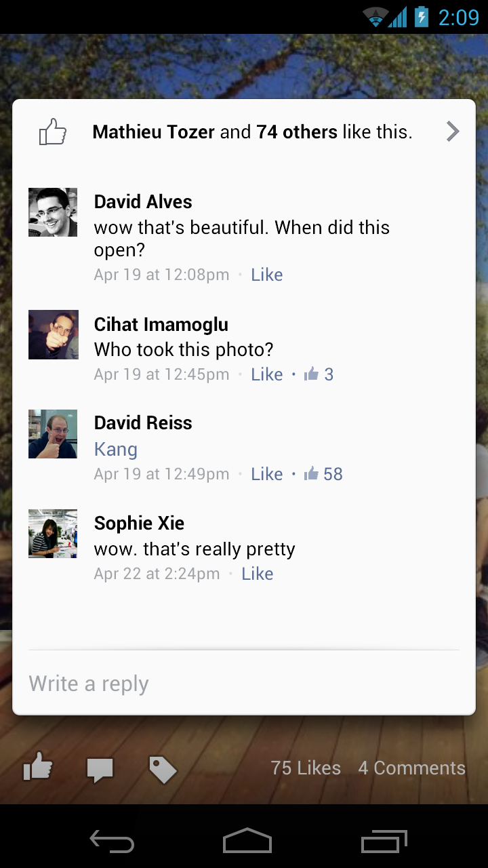488x868 pixels.
Task: Expand likes list with the chevron arrow
Action: (453, 132)
